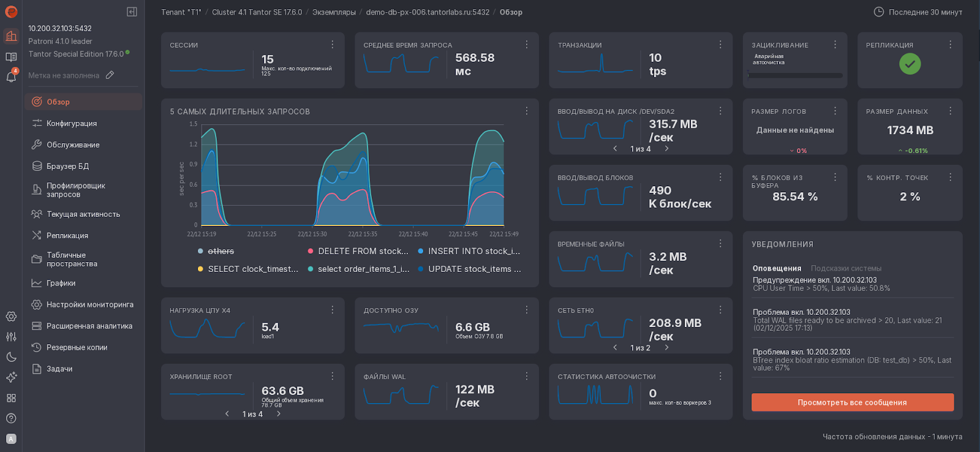Click the Аварийная автоочистка progress bar

[795, 75]
